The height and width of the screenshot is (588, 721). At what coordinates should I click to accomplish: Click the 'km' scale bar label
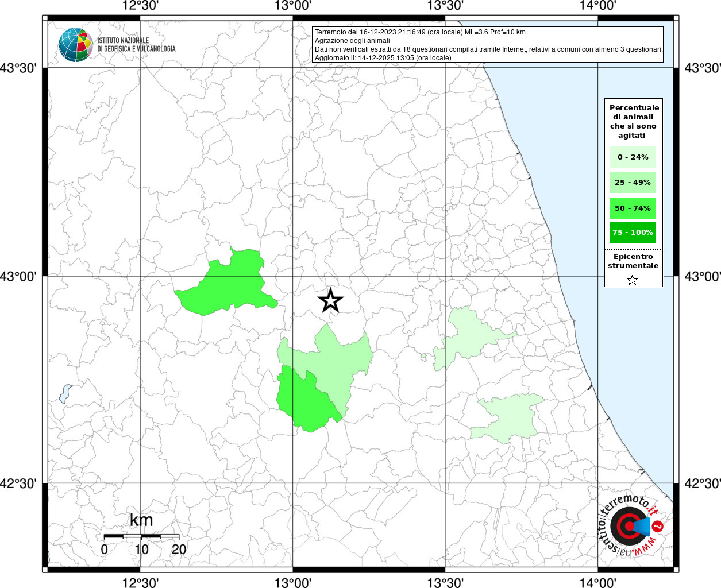pyautogui.click(x=141, y=520)
